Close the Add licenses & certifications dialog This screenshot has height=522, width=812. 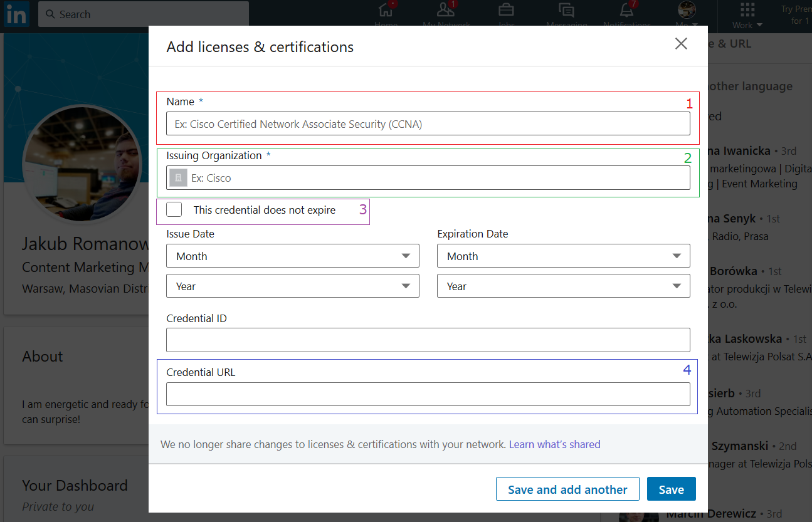pyautogui.click(x=681, y=43)
